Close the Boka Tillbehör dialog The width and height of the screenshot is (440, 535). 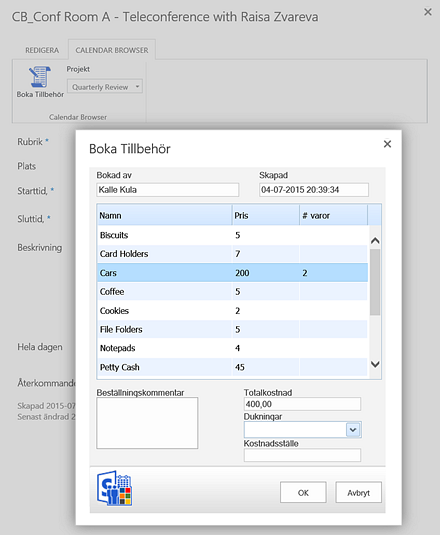pos(387,144)
